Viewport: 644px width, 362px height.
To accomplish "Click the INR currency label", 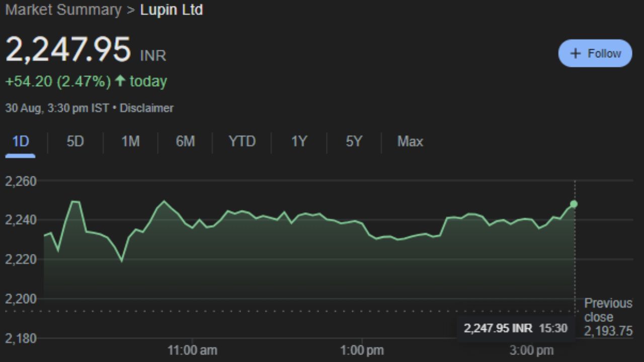I will click(153, 56).
